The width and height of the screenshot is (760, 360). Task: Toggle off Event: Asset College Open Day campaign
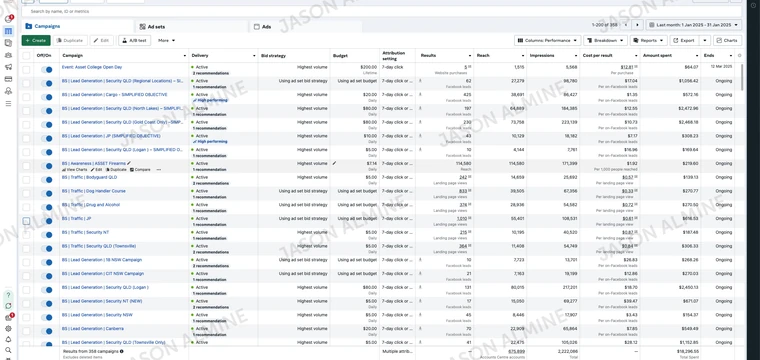tap(47, 70)
